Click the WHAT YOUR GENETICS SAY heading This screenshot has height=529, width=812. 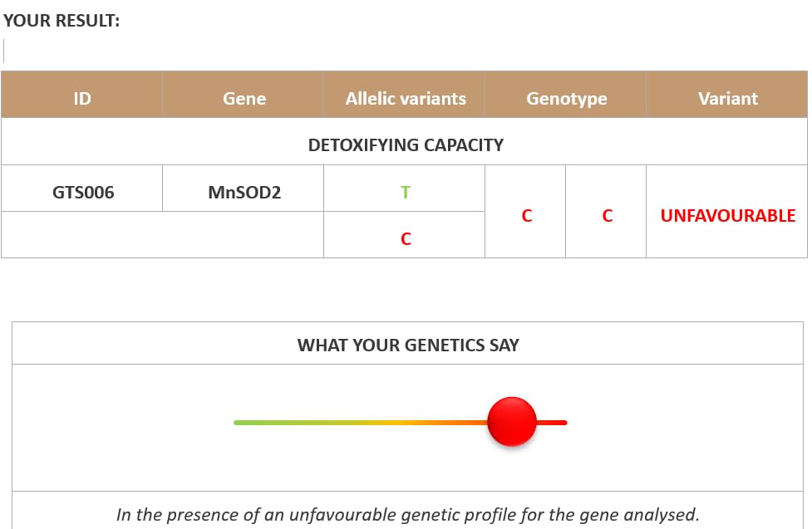(x=408, y=345)
